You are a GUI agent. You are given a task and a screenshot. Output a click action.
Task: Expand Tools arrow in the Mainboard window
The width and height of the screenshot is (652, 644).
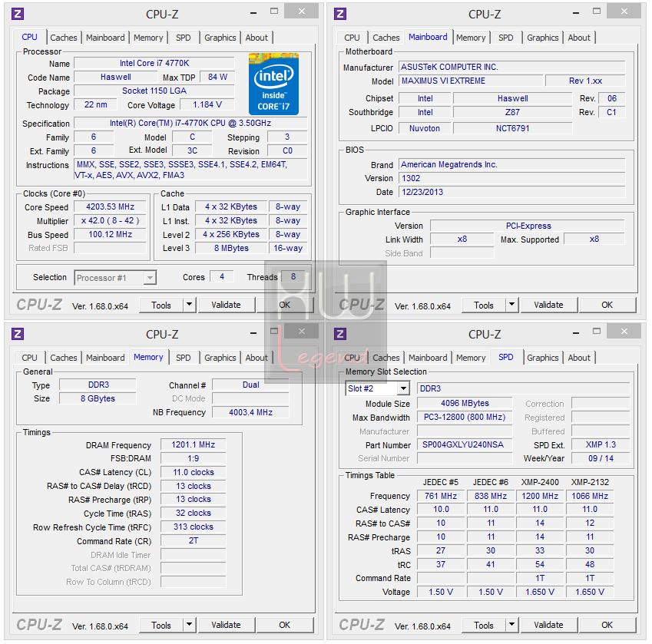511,305
